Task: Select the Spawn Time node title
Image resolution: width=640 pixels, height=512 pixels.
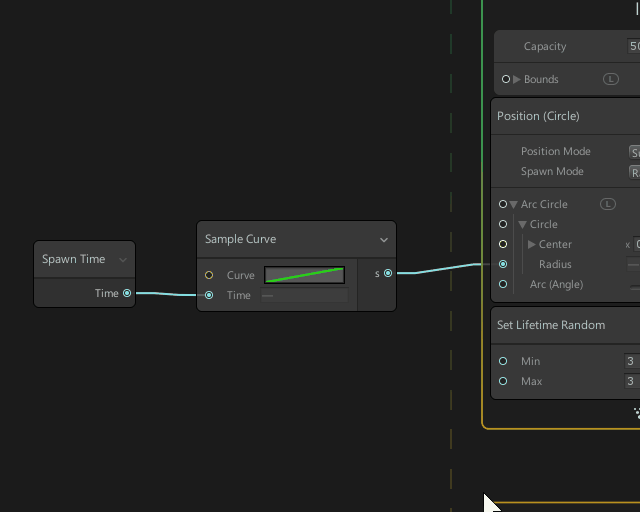Action: coord(73,259)
